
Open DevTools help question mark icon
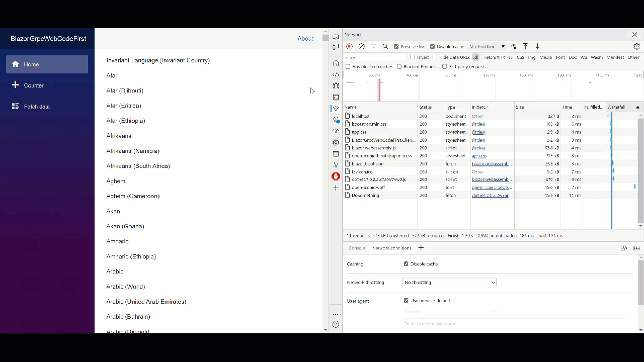(x=336, y=324)
